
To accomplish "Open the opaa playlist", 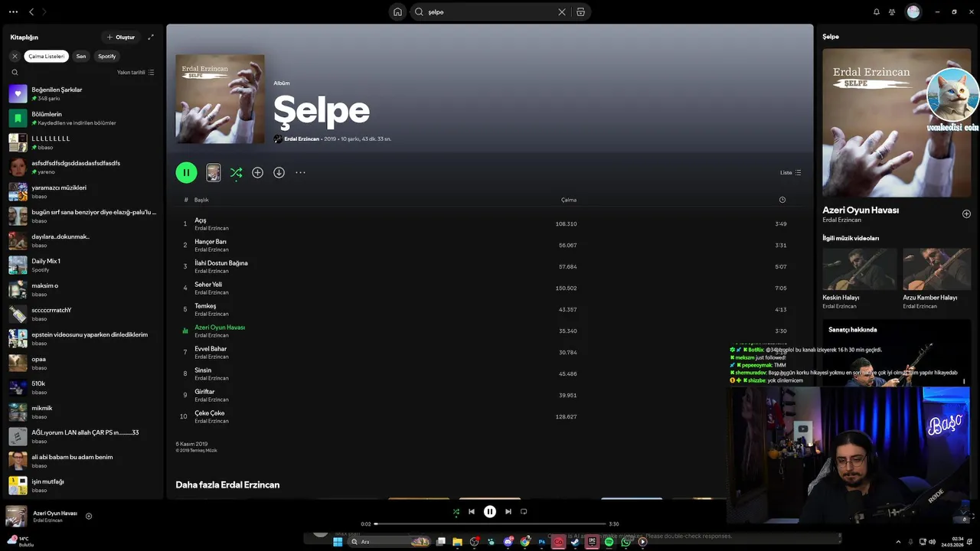I will coord(83,363).
